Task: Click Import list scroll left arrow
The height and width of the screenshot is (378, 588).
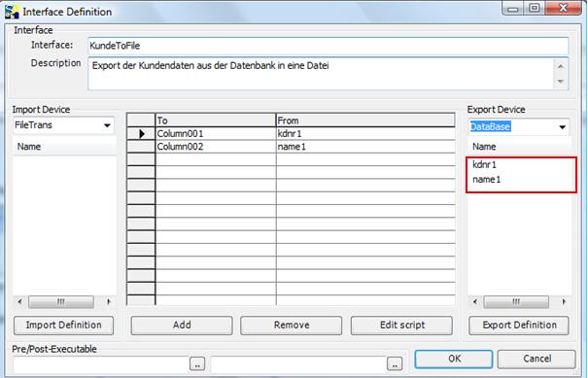Action: tap(19, 301)
